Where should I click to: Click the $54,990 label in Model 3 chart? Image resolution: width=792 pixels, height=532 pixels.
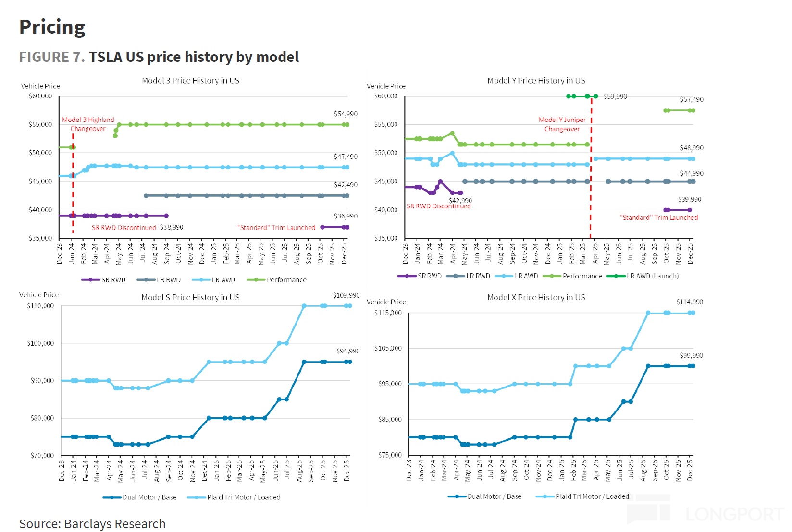346,114
